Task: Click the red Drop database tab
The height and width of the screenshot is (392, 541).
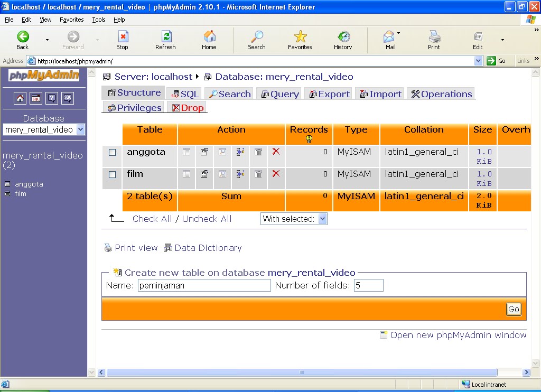Action: 188,108
